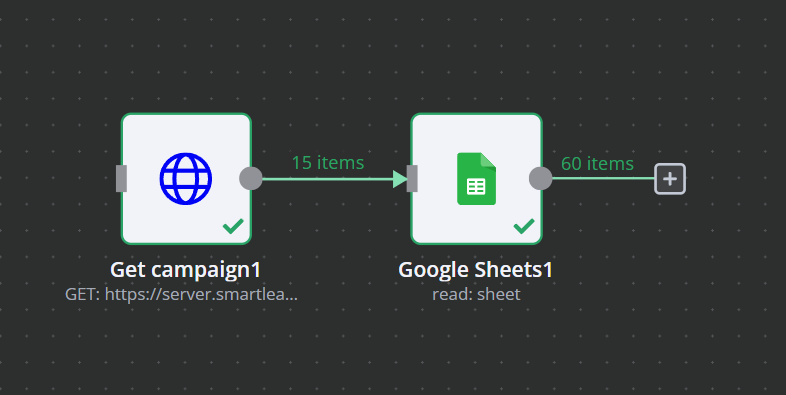The height and width of the screenshot is (395, 786).
Task: Click the line leading to the plus button
Action: [603, 178]
